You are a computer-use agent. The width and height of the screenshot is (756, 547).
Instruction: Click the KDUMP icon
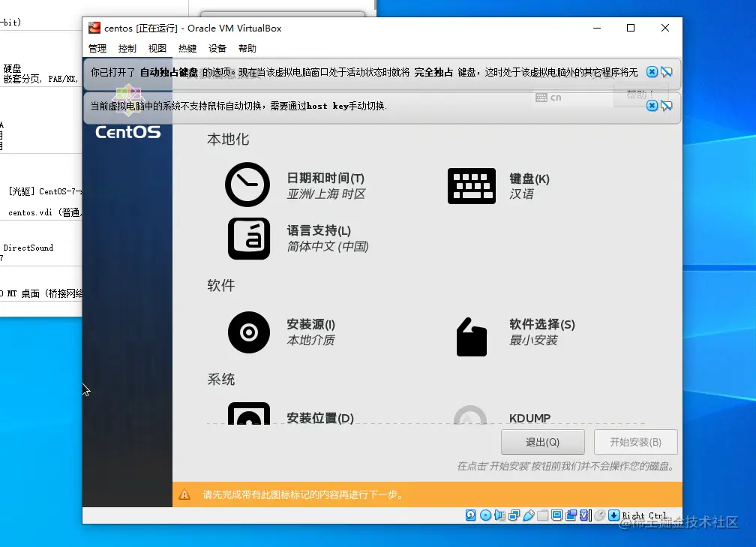coord(470,415)
